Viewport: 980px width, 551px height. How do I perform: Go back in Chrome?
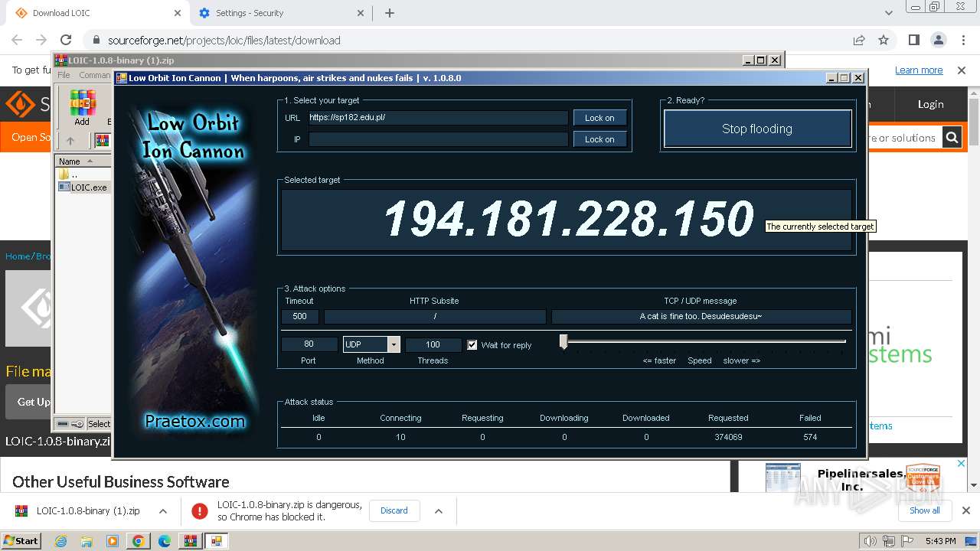tap(17, 40)
